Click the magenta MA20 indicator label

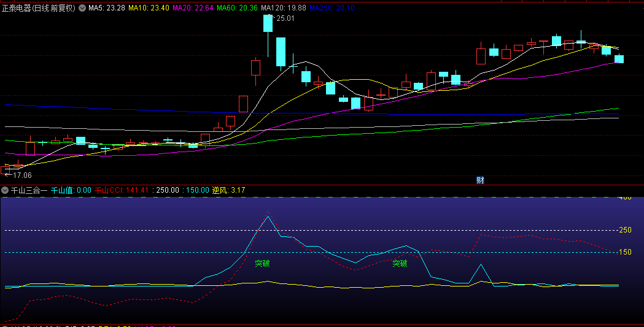pyautogui.click(x=193, y=8)
